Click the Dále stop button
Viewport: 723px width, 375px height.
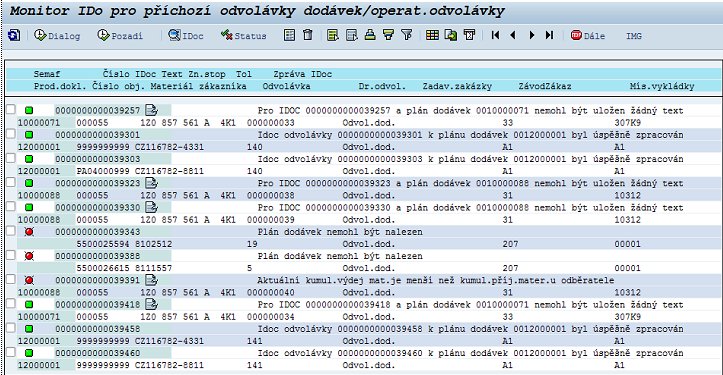coord(587,36)
